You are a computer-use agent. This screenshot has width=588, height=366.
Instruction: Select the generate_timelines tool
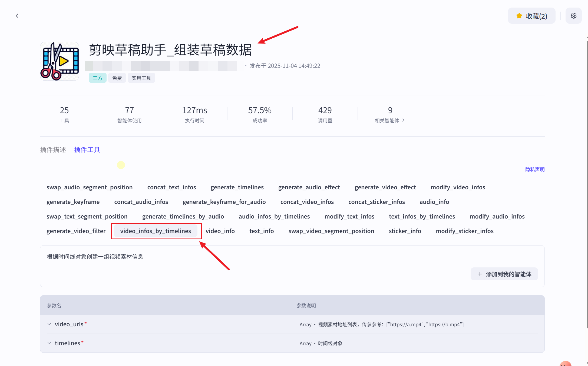pos(237,187)
